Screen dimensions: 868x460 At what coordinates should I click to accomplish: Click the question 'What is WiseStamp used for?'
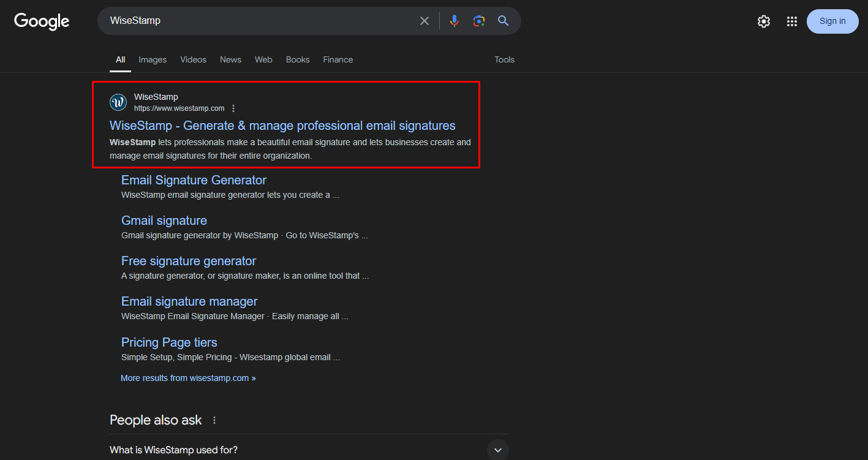click(173, 450)
